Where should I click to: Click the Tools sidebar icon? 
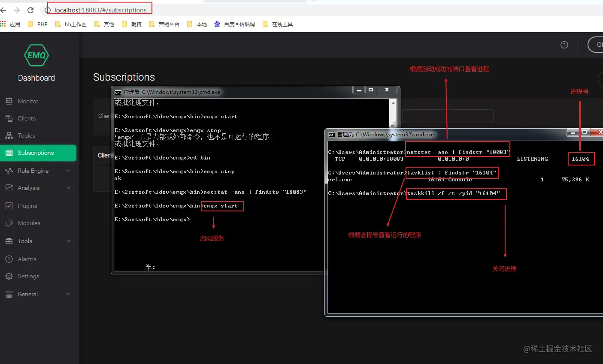pos(9,241)
